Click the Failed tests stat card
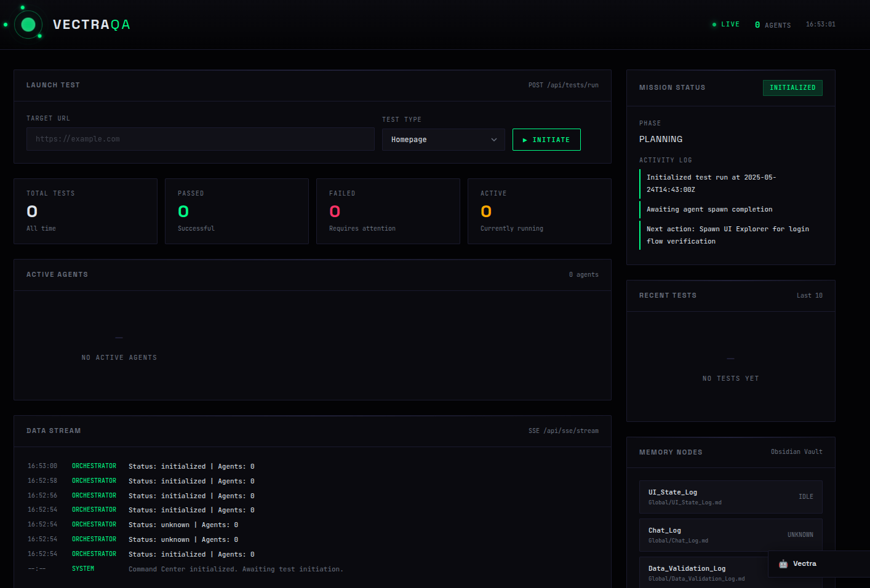The image size is (870, 588). coord(388,211)
